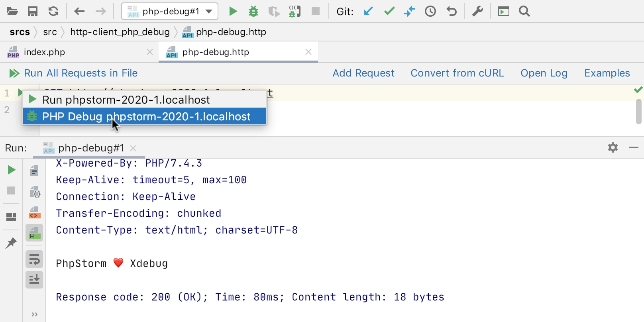Stop the request in the Run panel

[x=11, y=190]
